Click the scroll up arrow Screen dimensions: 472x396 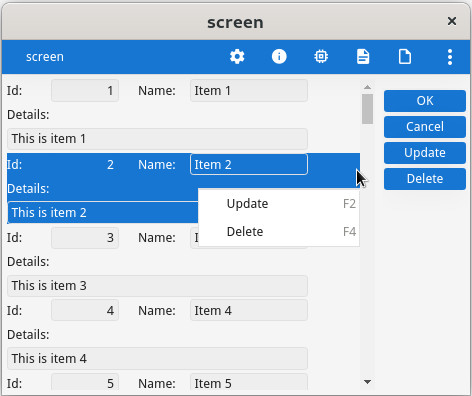pyautogui.click(x=367, y=87)
